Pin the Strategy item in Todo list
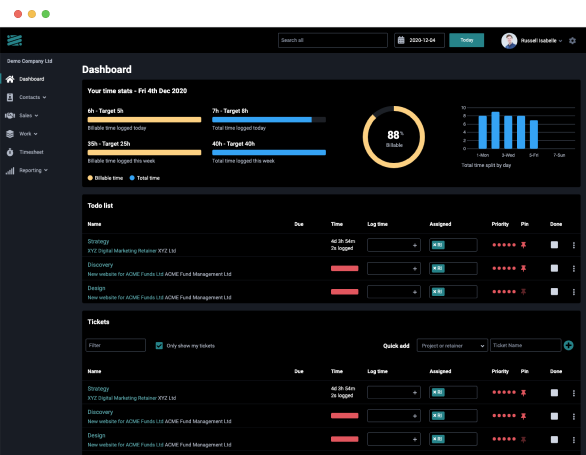 pyautogui.click(x=524, y=245)
